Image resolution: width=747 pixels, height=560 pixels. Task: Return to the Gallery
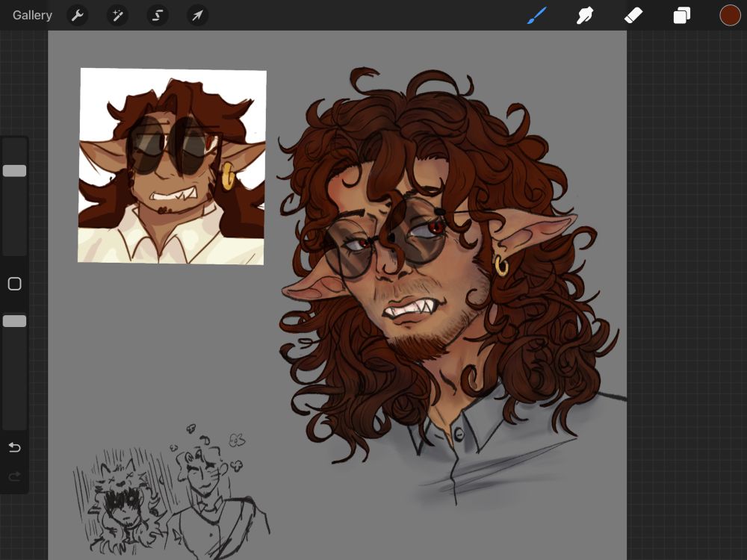pos(32,15)
